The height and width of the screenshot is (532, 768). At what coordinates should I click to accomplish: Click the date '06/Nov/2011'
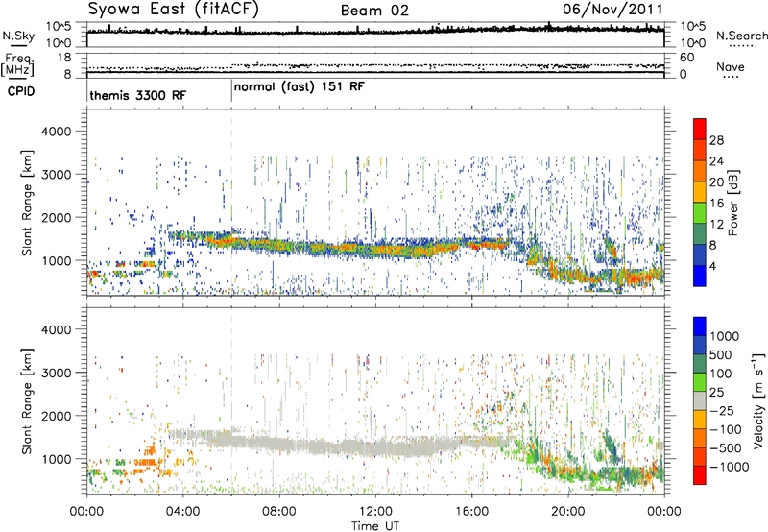(612, 9)
